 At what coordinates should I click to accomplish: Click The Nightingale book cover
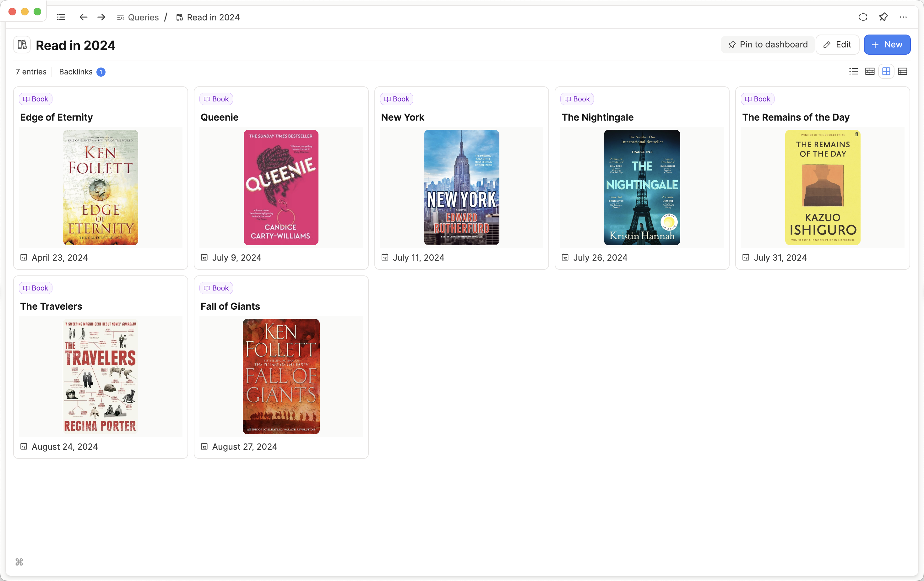pos(642,187)
